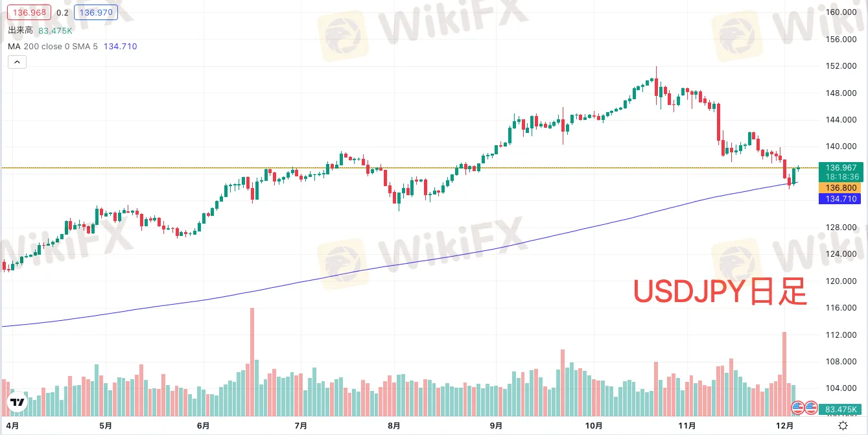
Task: Click the 0.2 spread value
Action: (x=63, y=12)
